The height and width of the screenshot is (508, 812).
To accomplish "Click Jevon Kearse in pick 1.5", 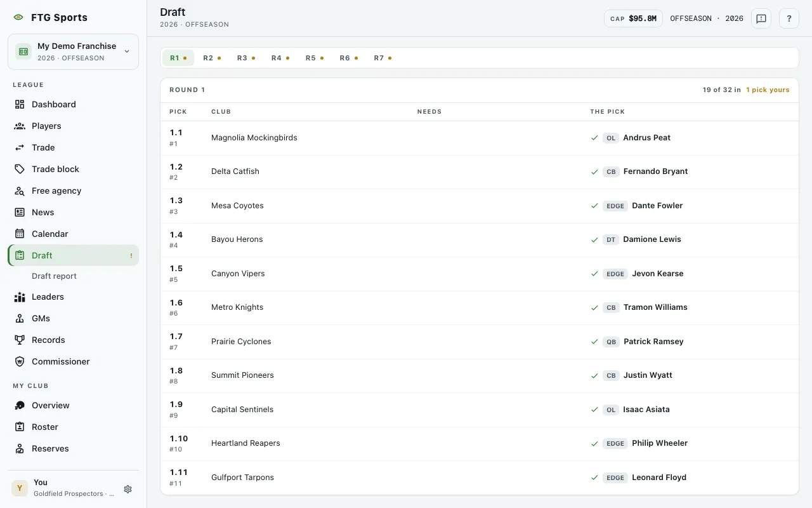I will [x=657, y=274].
